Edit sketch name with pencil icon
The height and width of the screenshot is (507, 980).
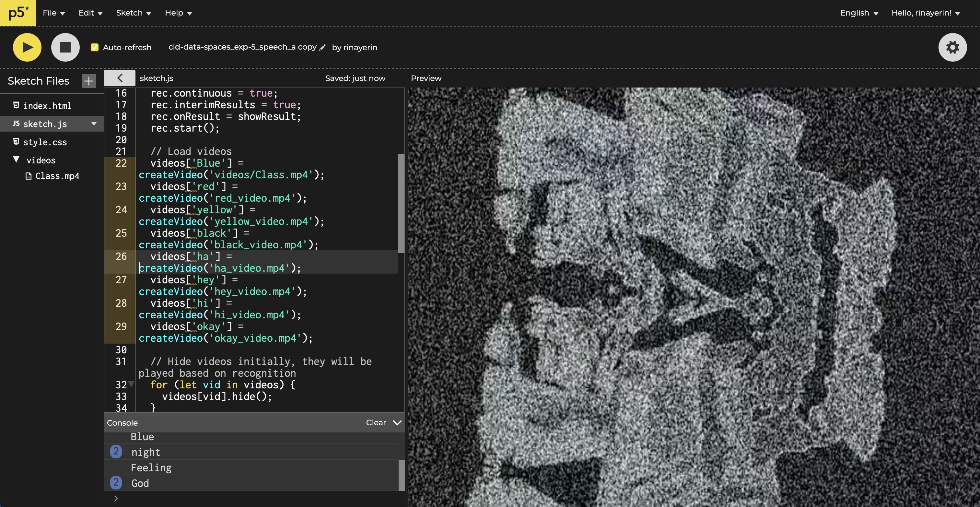pos(322,48)
